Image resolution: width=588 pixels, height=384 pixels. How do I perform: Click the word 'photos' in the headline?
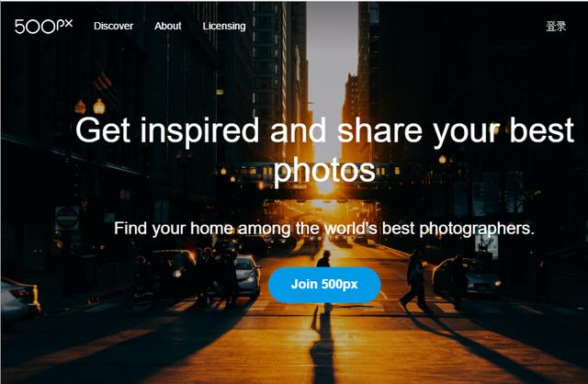coord(324,171)
